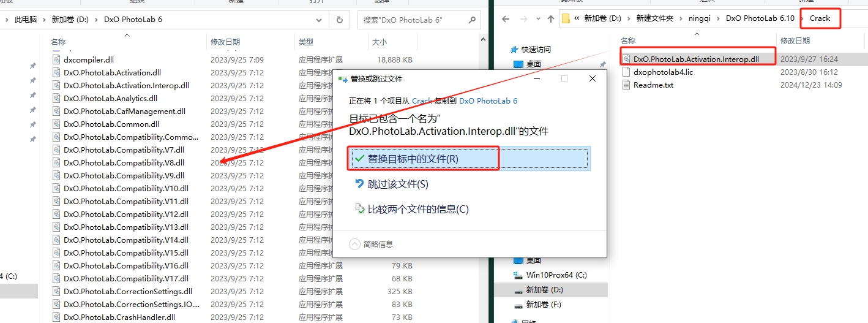
Task: Click the compare files icon in dialog
Action: click(x=360, y=209)
